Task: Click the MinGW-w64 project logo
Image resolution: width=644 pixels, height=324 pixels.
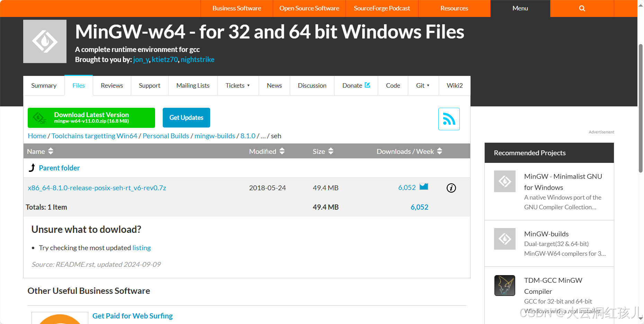Action: [45, 41]
